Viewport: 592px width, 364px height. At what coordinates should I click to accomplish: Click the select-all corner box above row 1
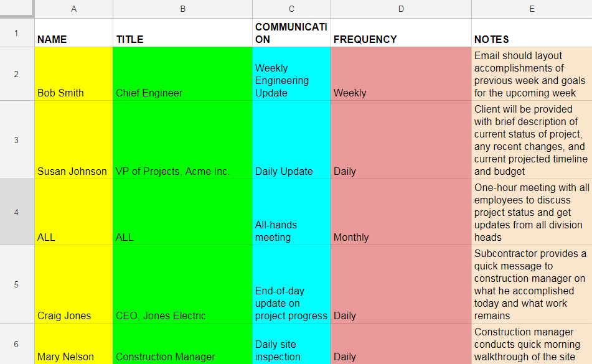coord(17,9)
